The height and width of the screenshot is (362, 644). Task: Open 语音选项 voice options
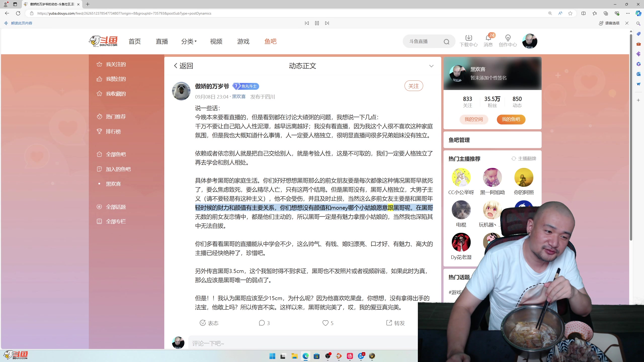click(x=609, y=23)
